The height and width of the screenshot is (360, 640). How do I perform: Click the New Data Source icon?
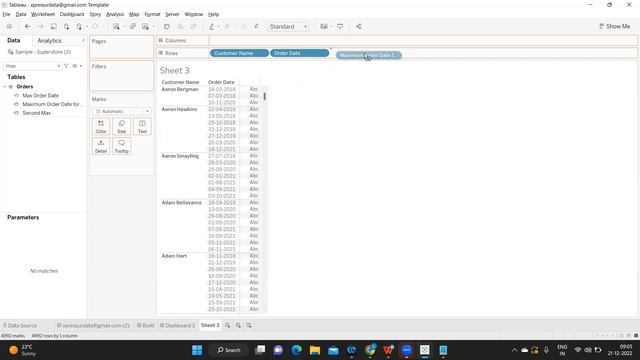click(x=66, y=27)
